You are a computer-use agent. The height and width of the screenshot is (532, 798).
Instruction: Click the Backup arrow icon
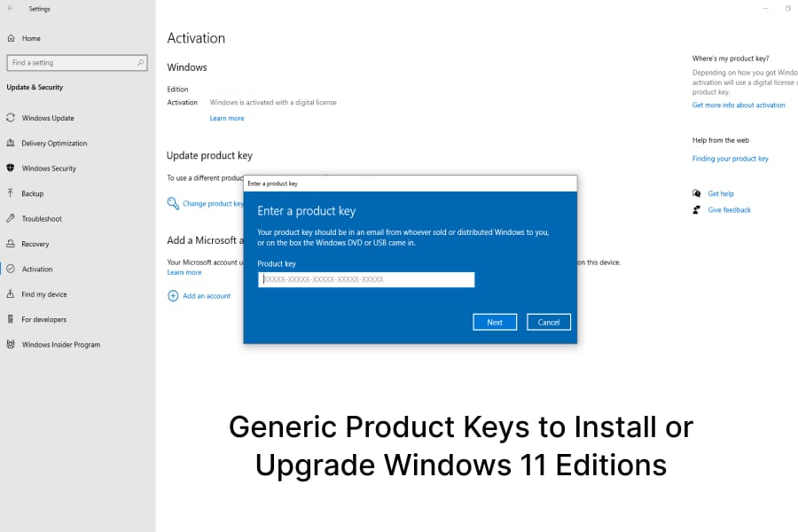[11, 193]
